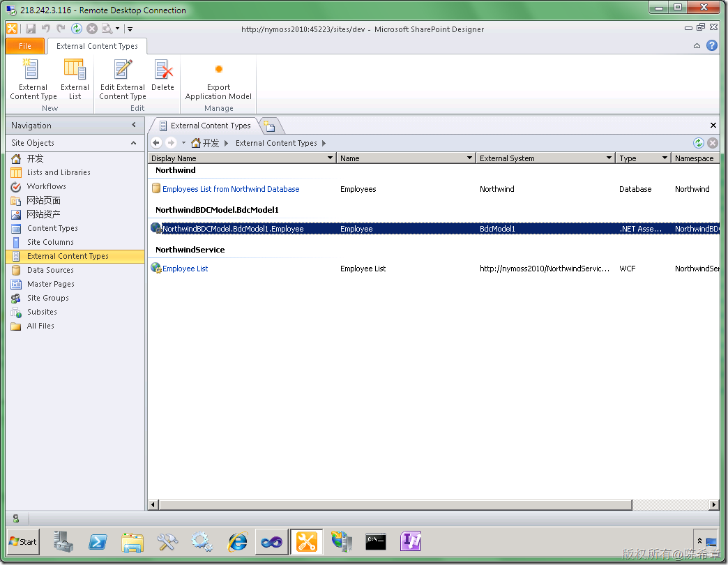
Task: Open Employees List from Northwind Database
Action: pos(231,189)
